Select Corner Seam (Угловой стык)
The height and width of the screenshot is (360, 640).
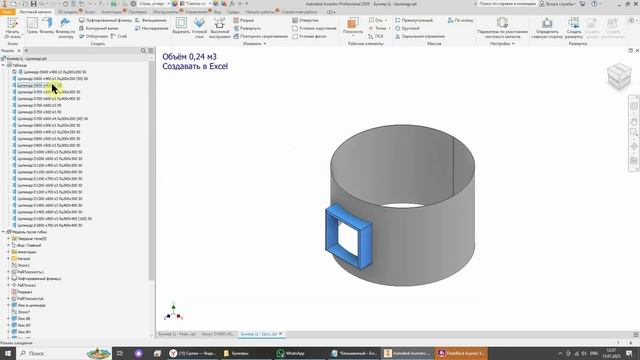pos(199,28)
